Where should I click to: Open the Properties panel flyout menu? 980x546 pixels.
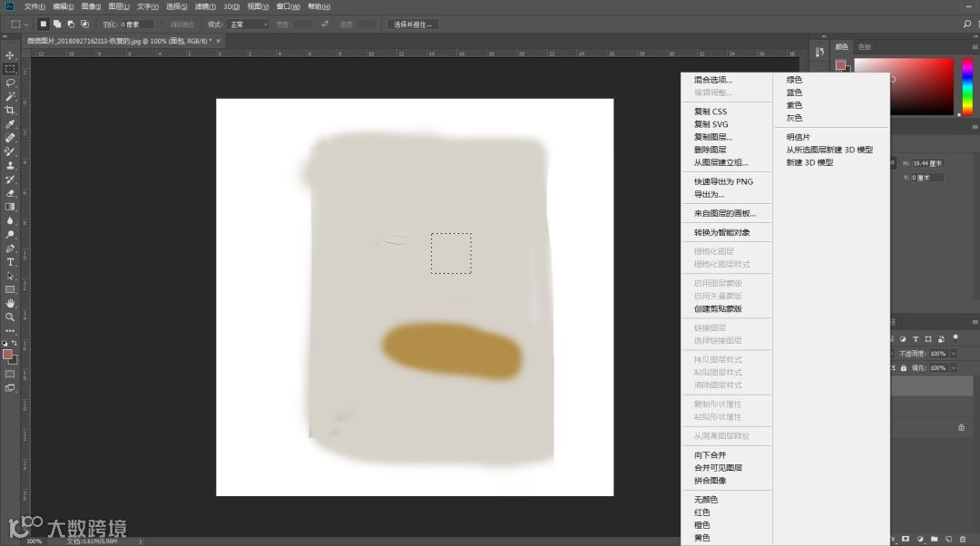[975, 127]
